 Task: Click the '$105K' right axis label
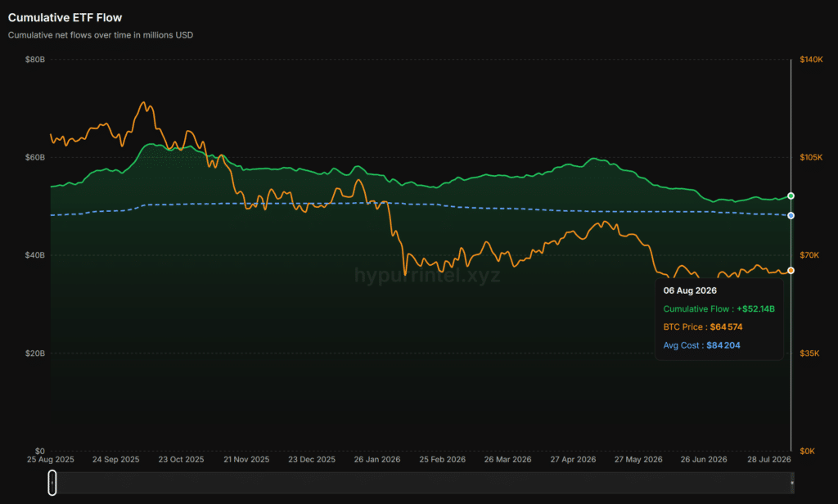click(811, 157)
